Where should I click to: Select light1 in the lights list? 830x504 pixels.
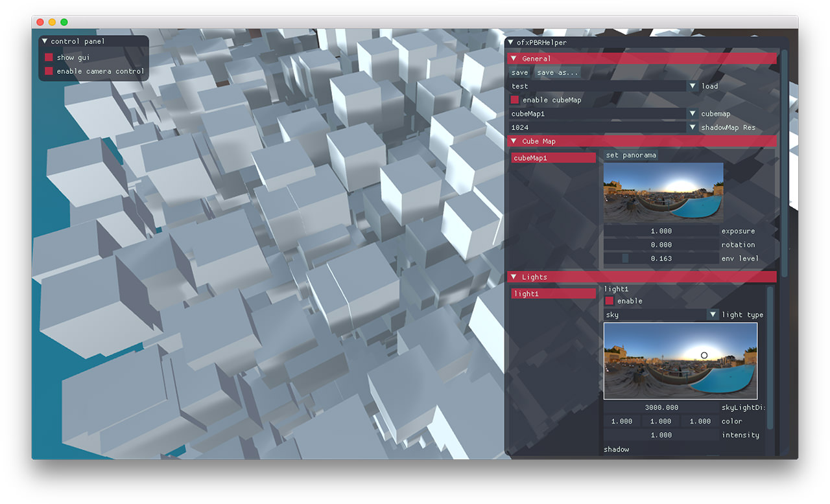point(553,293)
